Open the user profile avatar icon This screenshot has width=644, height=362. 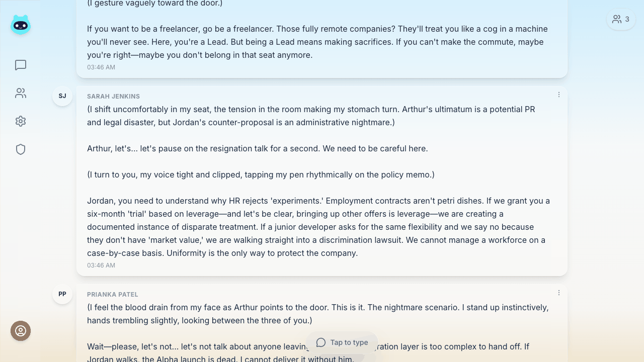pyautogui.click(x=21, y=331)
